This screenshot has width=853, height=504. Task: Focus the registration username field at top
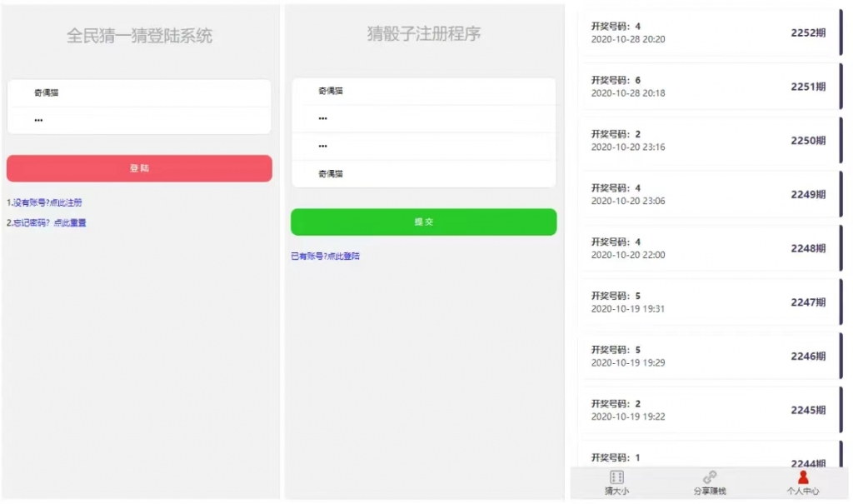[424, 91]
